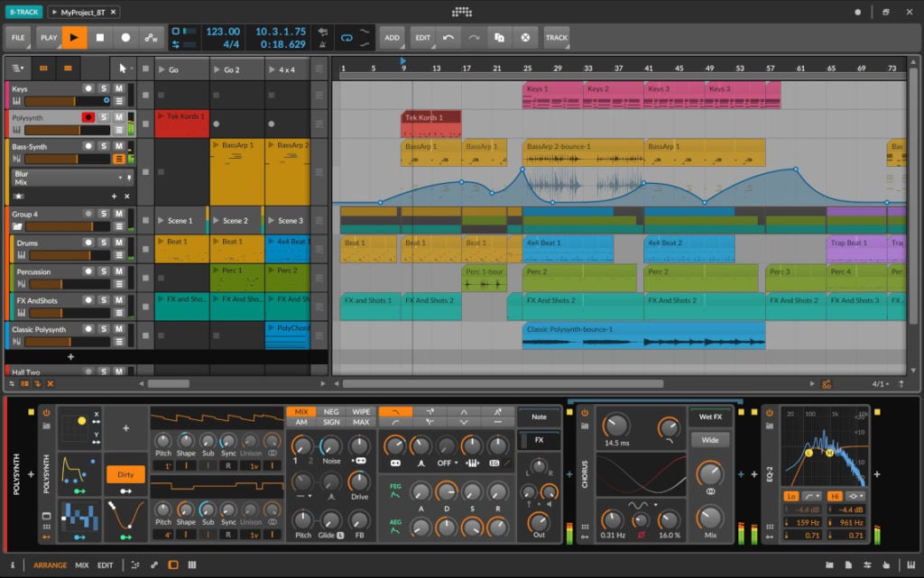Click the tempo field showing 123.00

pos(223,32)
